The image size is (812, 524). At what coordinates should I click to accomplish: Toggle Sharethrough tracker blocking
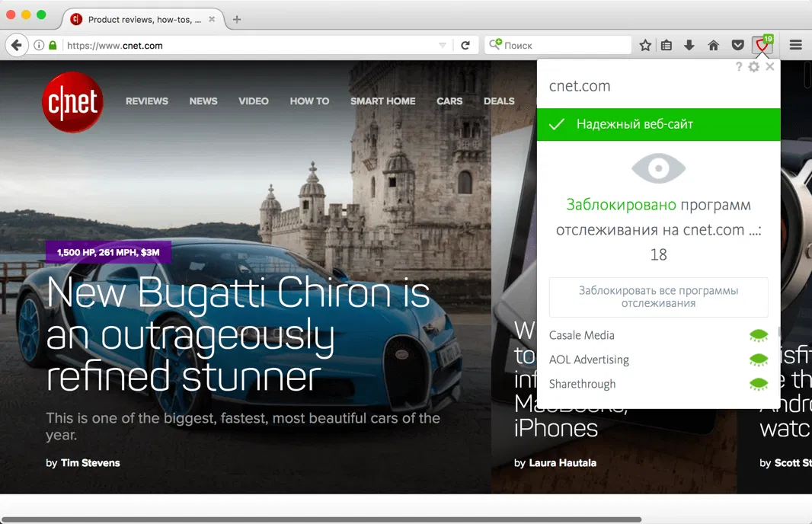759,384
